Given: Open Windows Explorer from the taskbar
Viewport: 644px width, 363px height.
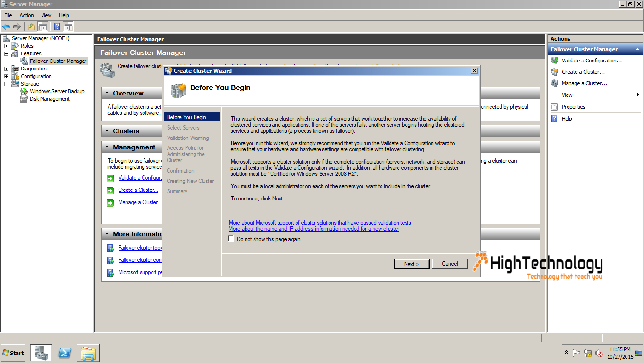Looking at the screenshot, I should pos(88,353).
